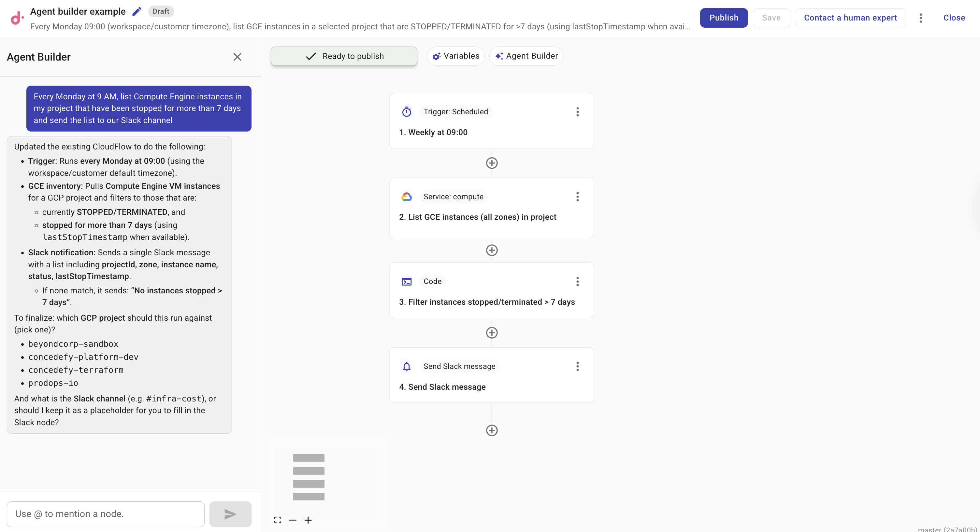Image resolution: width=980 pixels, height=532 pixels.
Task: Click the bell icon on the Send Slack message node
Action: click(x=406, y=366)
